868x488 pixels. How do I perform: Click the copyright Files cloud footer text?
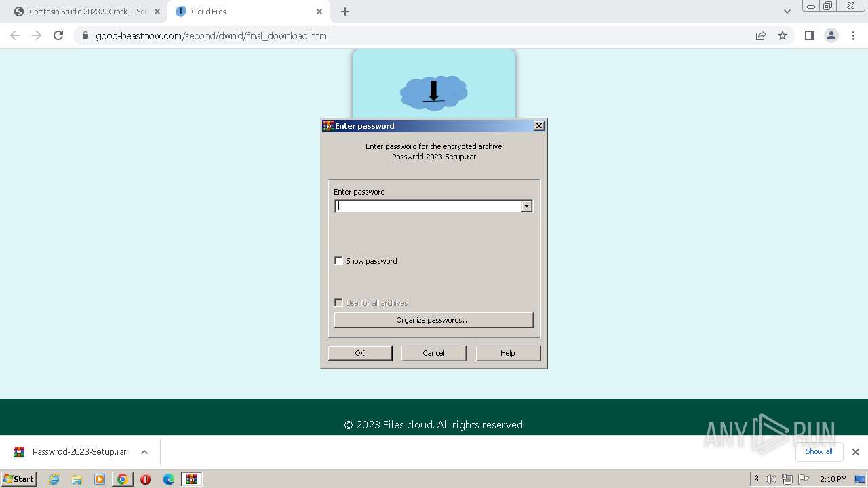434,425
